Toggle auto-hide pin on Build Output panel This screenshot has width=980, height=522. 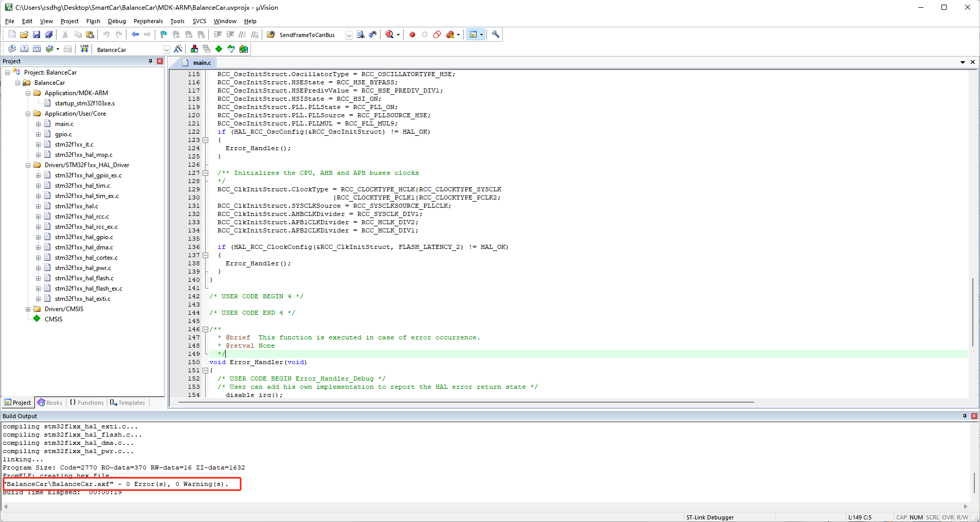[965, 416]
